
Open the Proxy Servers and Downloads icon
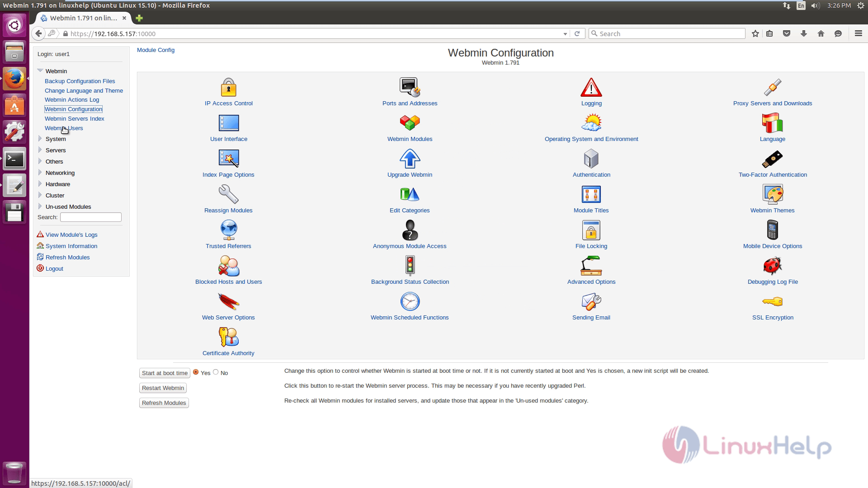[x=772, y=87]
